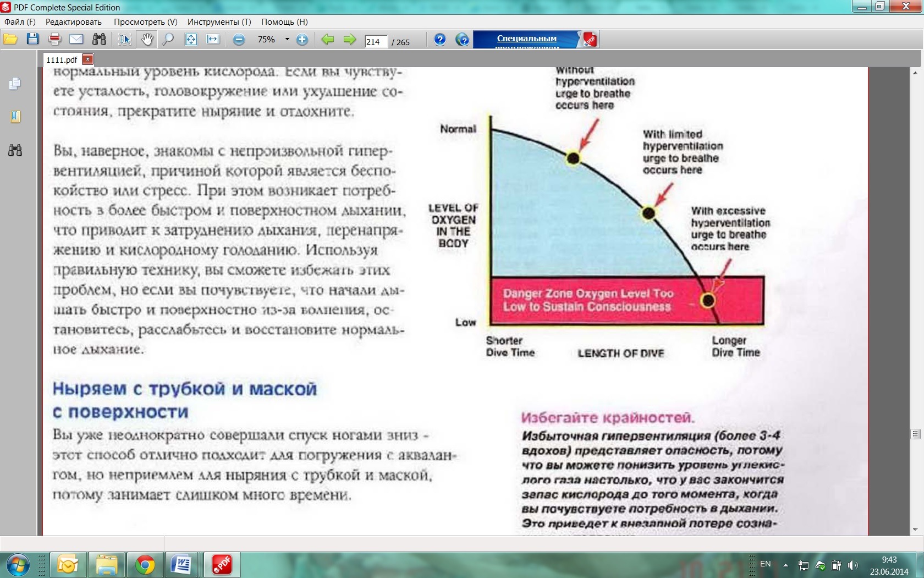Fit the page to the window
The image size is (924, 578).
(x=191, y=40)
